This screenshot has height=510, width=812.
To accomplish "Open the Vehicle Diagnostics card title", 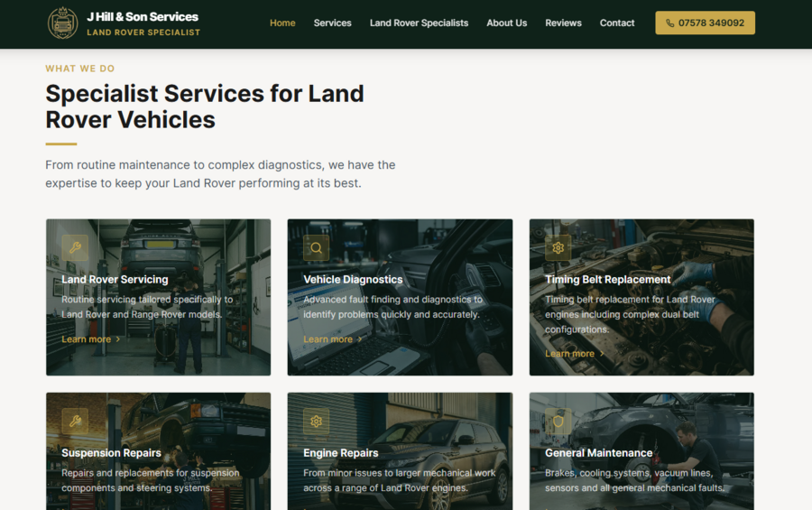I will point(353,279).
